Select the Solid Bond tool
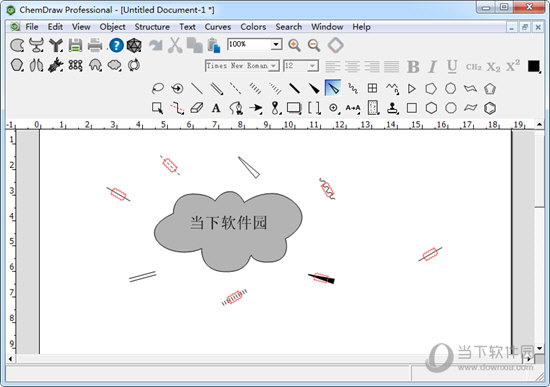 [x=197, y=88]
